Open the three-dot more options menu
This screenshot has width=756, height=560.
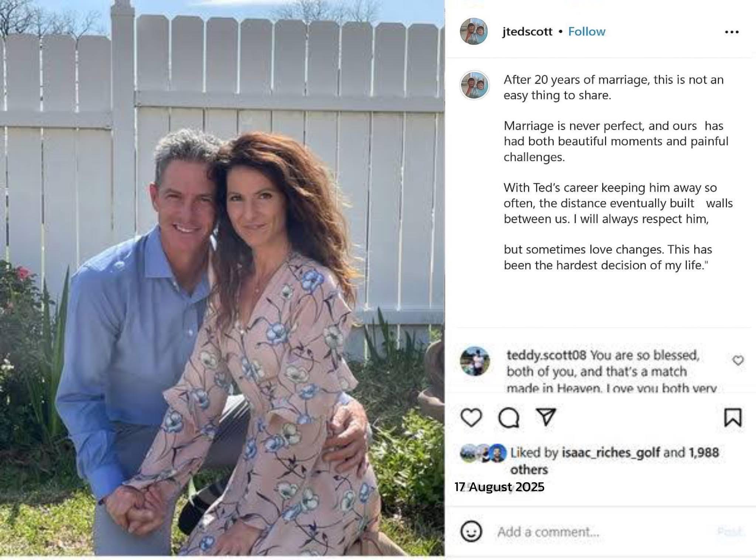point(732,32)
